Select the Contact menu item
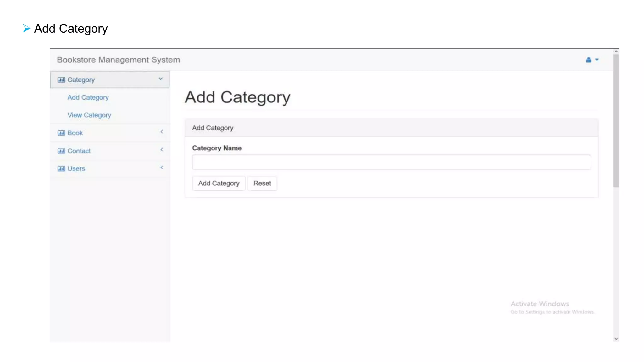The width and height of the screenshot is (644, 362). 79,151
